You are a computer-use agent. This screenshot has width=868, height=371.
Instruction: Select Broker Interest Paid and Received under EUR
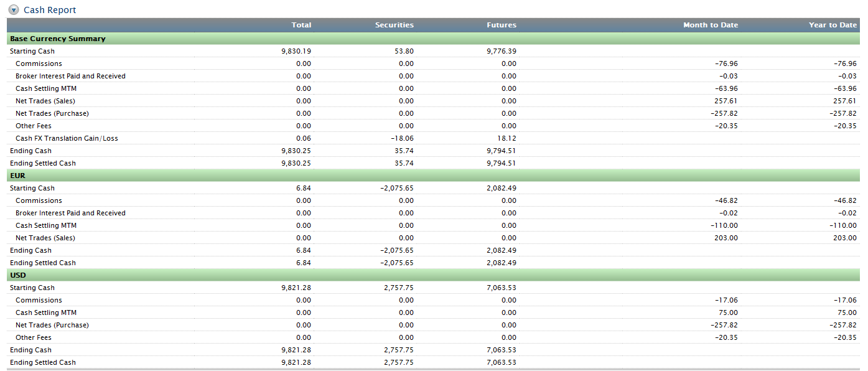tap(70, 213)
